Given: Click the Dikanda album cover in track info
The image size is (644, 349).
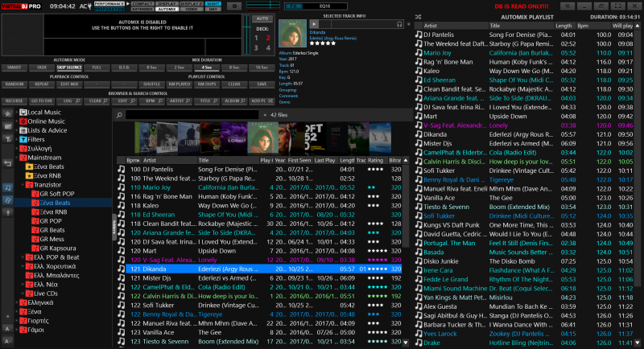Looking at the screenshot, I should point(292,33).
